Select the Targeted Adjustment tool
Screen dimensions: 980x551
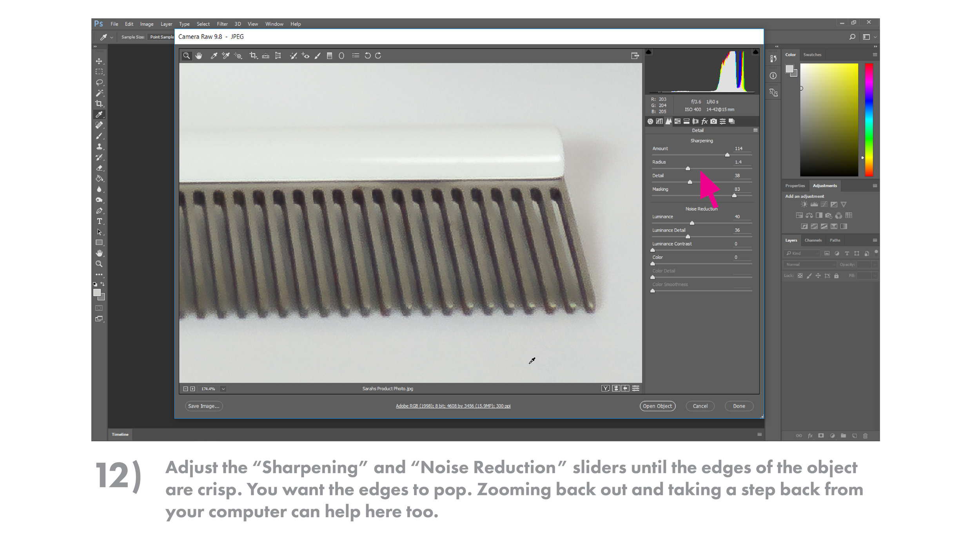coord(238,56)
